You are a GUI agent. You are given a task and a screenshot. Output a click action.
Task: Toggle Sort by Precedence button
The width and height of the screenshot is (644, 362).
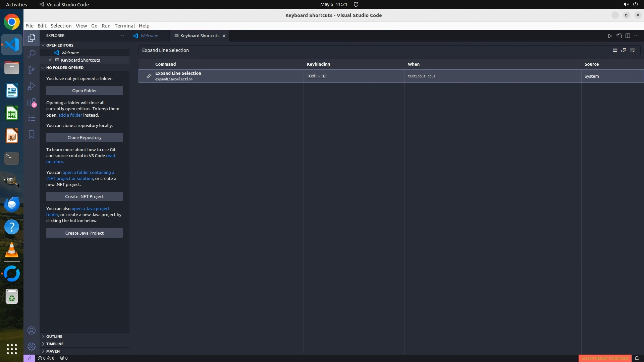pos(624,50)
